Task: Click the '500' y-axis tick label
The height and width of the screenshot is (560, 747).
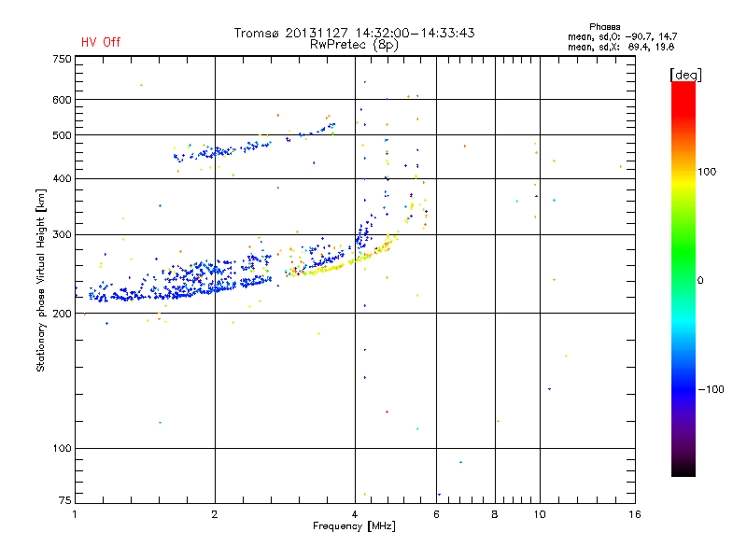Action: pos(62,135)
